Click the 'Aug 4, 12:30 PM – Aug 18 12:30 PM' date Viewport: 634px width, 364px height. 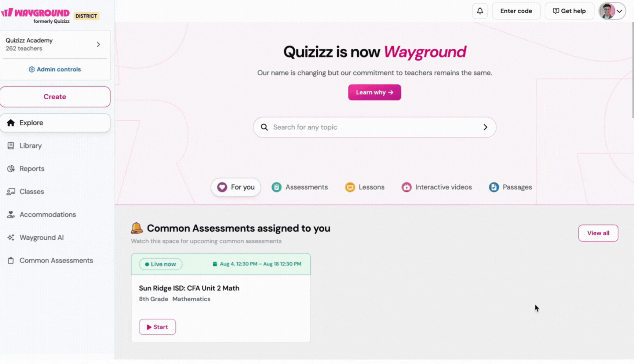pos(260,264)
